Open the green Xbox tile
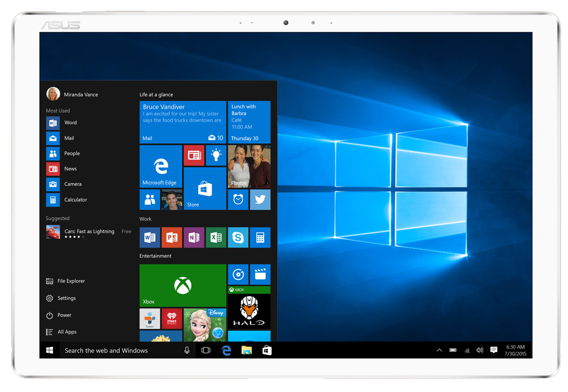568x392 pixels. pos(183,285)
